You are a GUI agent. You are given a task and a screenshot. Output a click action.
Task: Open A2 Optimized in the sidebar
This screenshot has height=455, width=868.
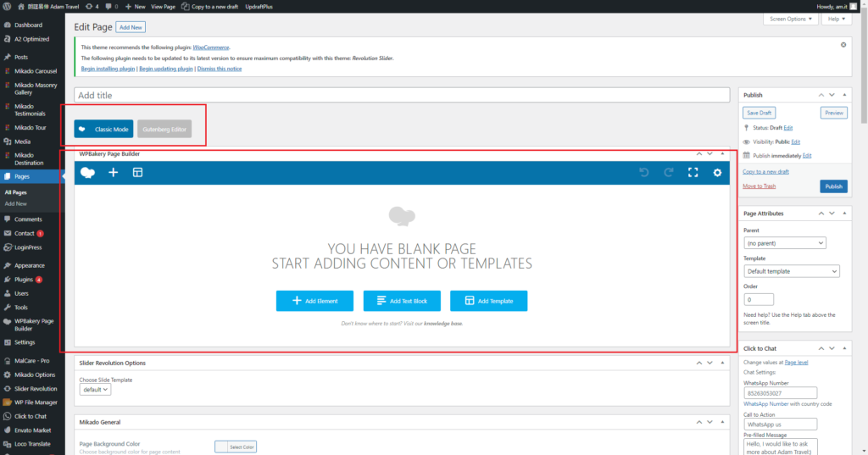pyautogui.click(x=32, y=39)
